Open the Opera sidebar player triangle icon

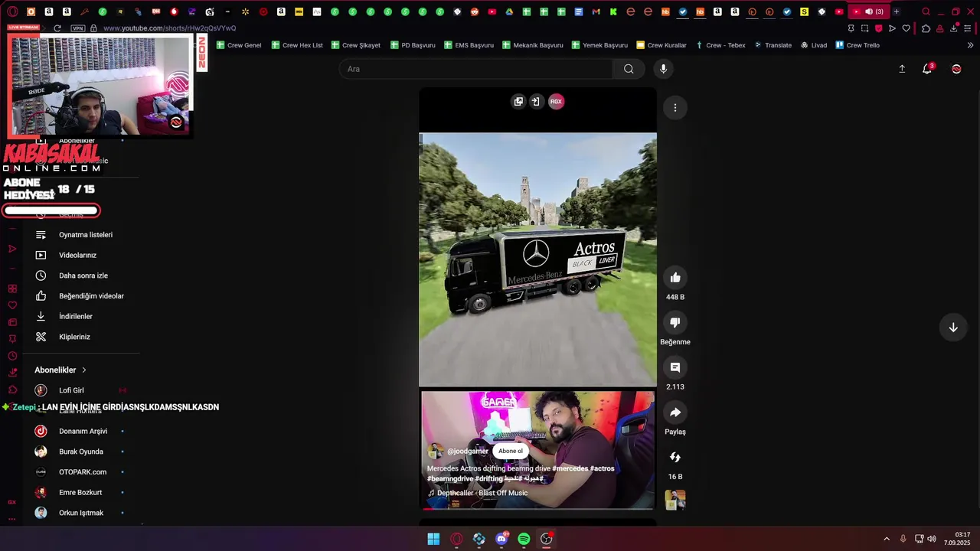(12, 249)
